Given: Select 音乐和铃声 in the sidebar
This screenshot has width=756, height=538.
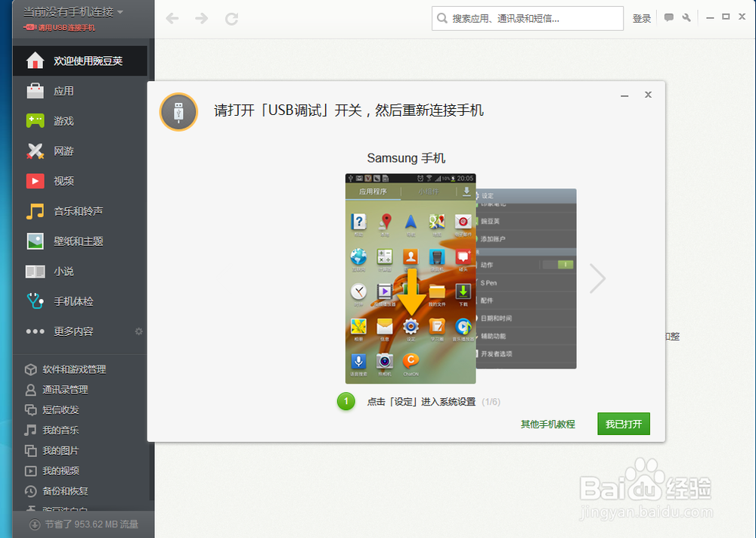Looking at the screenshot, I should click(78, 211).
